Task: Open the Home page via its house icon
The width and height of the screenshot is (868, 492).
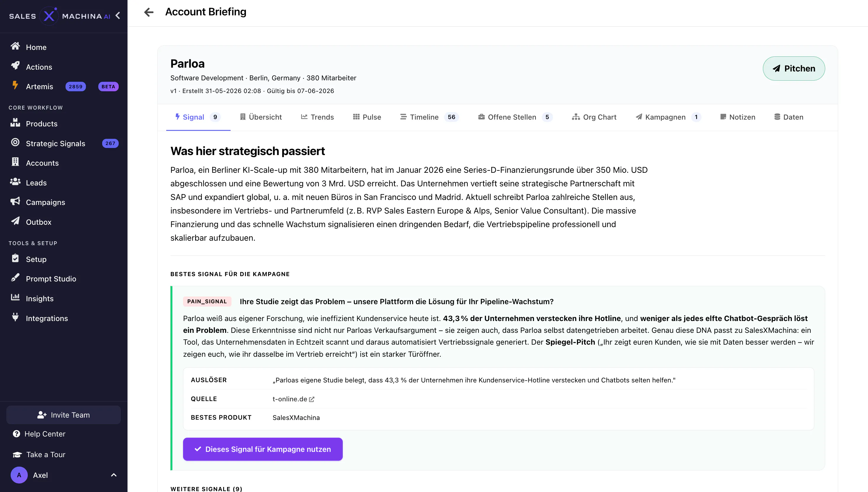Action: pos(15,46)
